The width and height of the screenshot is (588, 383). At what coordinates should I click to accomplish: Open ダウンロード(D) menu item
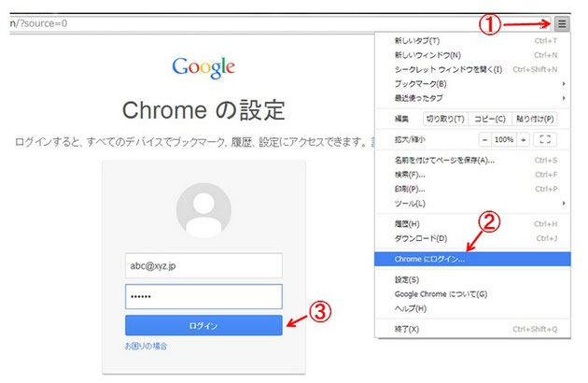point(472,238)
